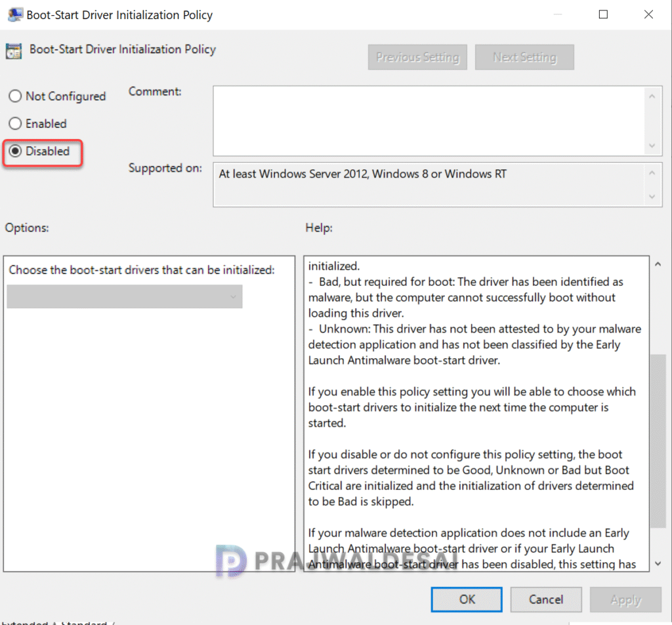The width and height of the screenshot is (672, 625).
Task: Click the 'Choose the boot-start drivers' label
Action: point(142,270)
